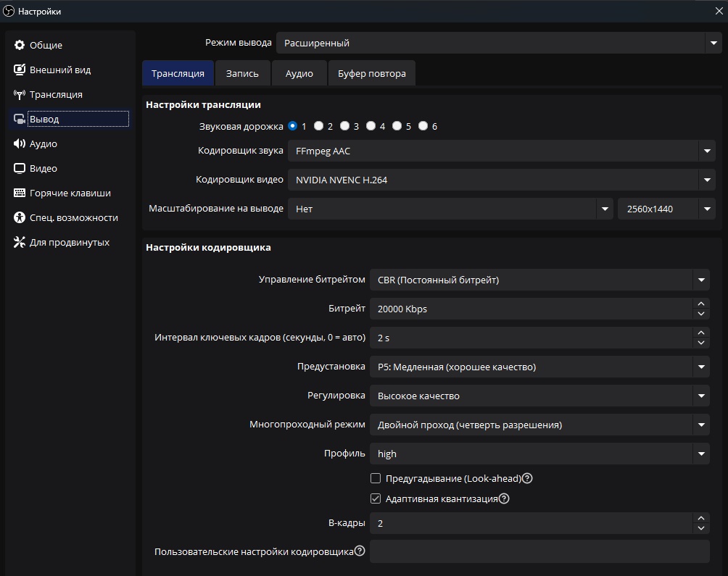
Task: Increase B-кадры value with up arrow
Action: point(701,518)
